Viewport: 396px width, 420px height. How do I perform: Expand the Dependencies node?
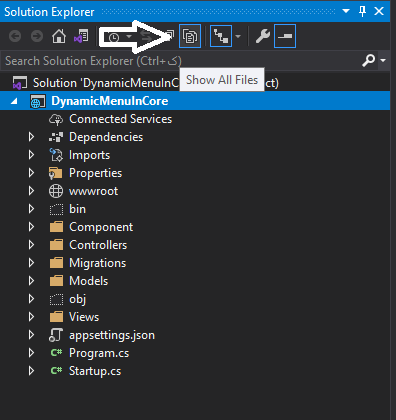pos(31,137)
